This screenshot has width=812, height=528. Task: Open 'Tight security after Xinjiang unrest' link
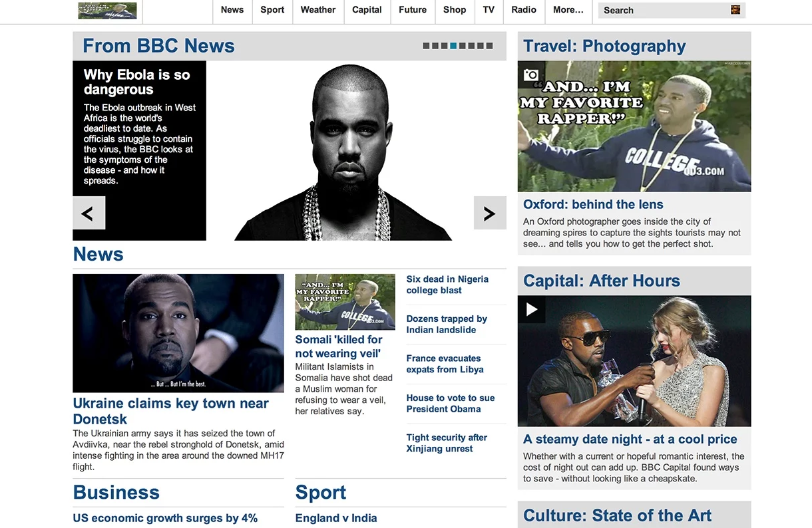(x=447, y=443)
